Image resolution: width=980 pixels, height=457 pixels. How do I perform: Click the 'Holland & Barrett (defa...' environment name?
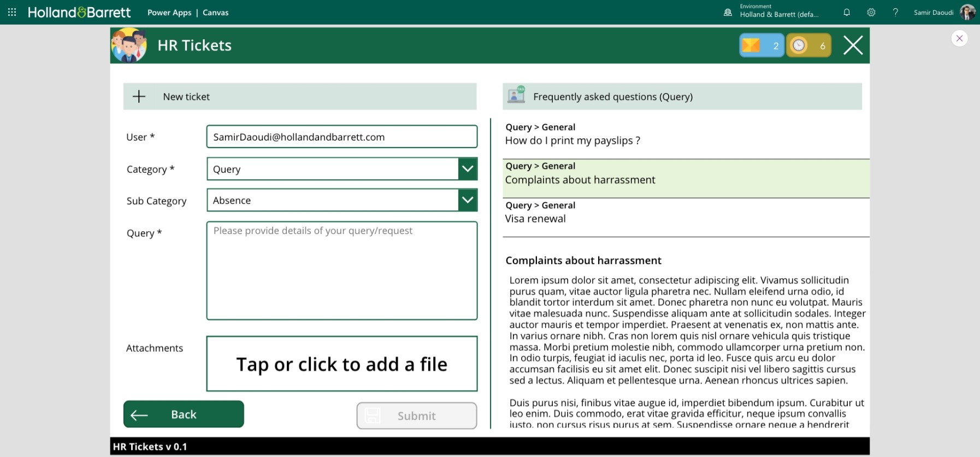coord(779,15)
